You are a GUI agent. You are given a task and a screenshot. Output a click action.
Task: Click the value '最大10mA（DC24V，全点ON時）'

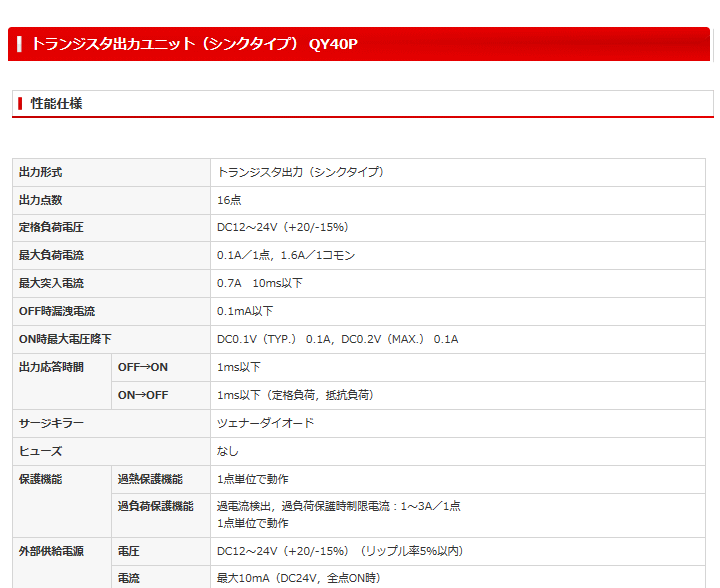(x=300, y=578)
